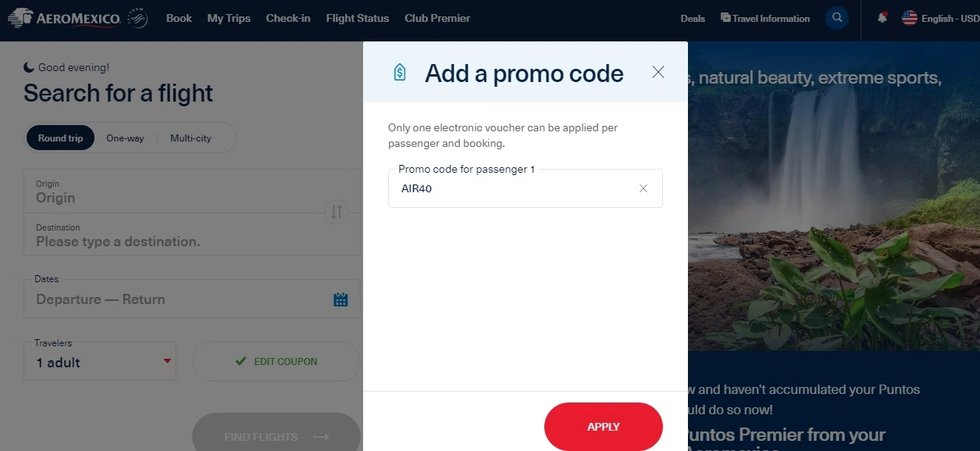The width and height of the screenshot is (980, 451).
Task: Click the Aeromexico logo
Action: [x=77, y=17]
